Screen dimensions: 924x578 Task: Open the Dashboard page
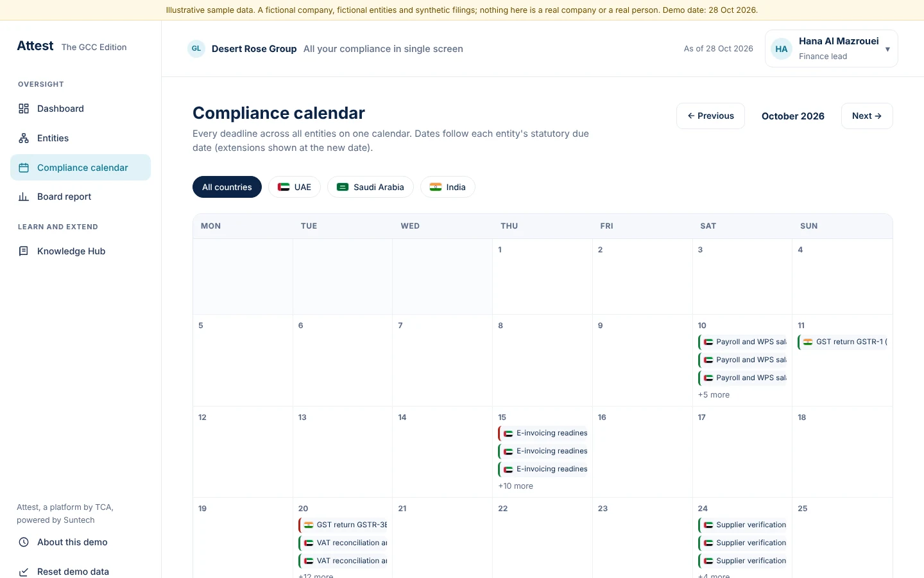[x=81, y=109]
